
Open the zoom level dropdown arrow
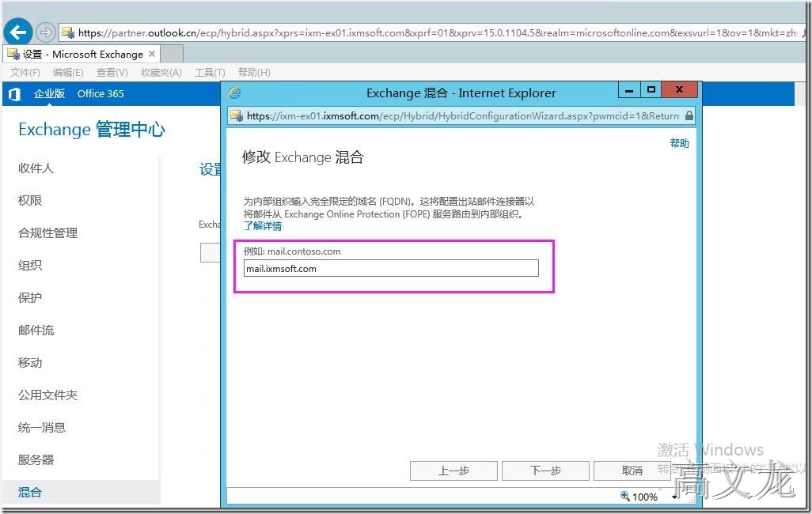pyautogui.click(x=674, y=497)
